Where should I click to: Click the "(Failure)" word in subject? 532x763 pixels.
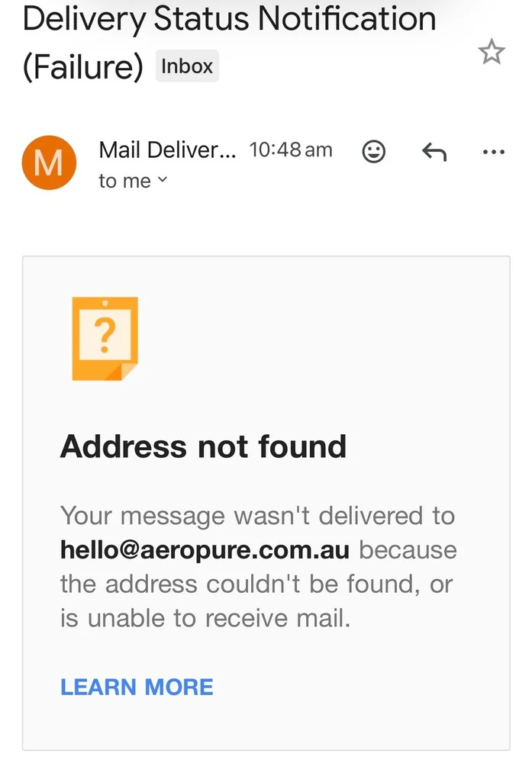click(x=83, y=67)
